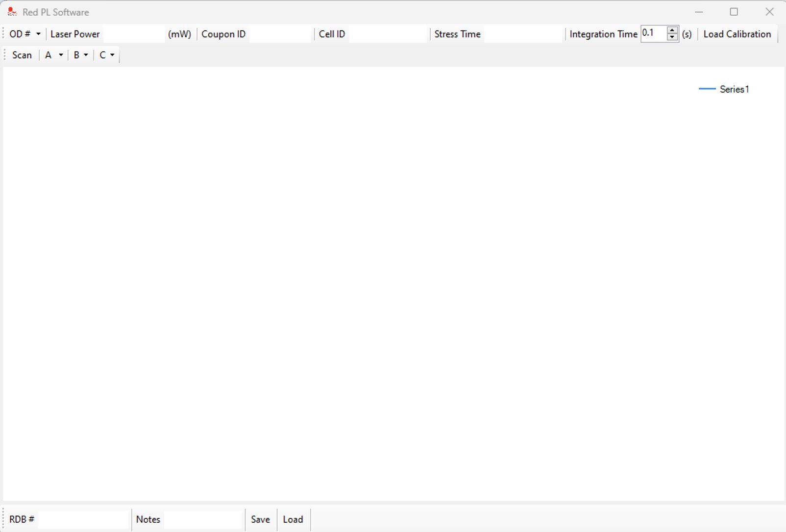Open the C dropdown menu

[107, 55]
